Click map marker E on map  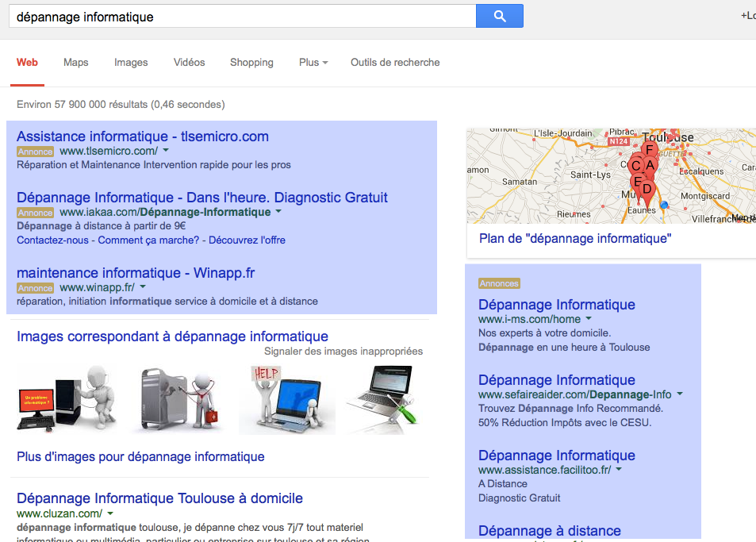637,183
